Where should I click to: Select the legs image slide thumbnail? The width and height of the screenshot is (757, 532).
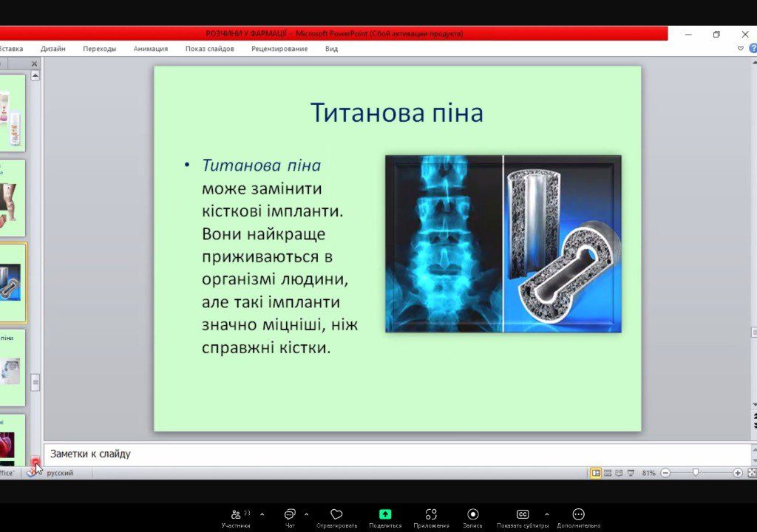coord(13,198)
